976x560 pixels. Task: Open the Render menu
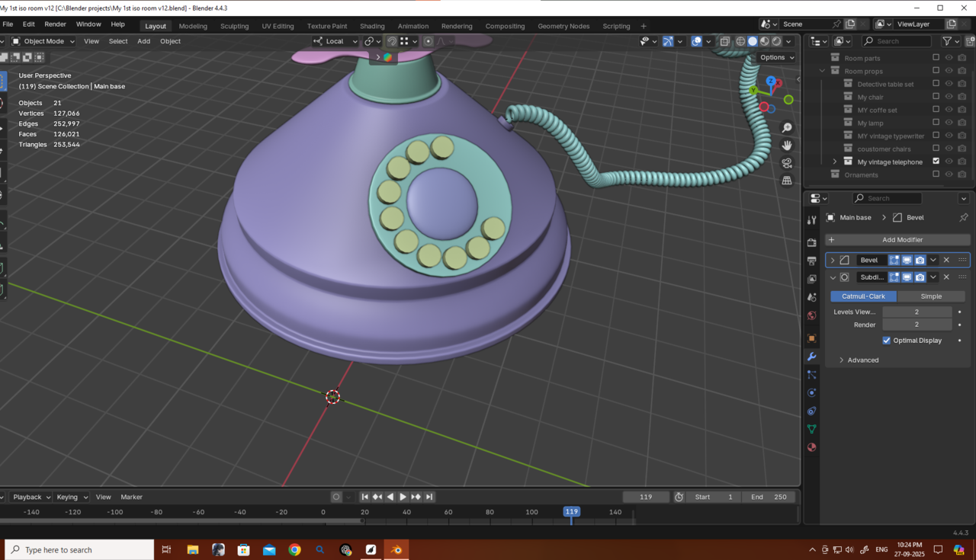pos(55,24)
